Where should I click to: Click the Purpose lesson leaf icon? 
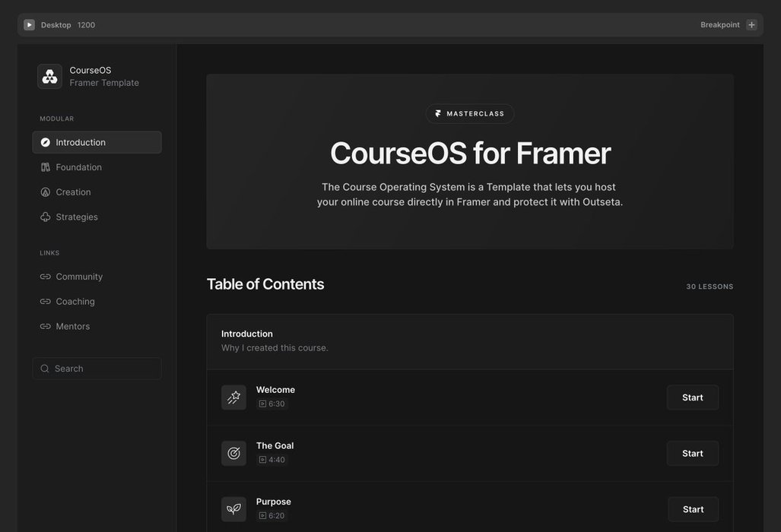point(233,509)
